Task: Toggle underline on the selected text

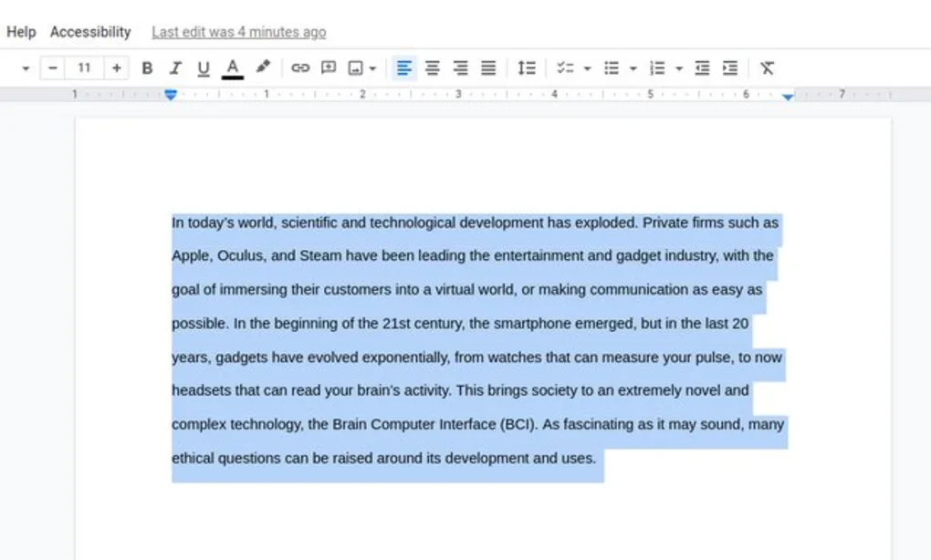Action: click(x=204, y=68)
